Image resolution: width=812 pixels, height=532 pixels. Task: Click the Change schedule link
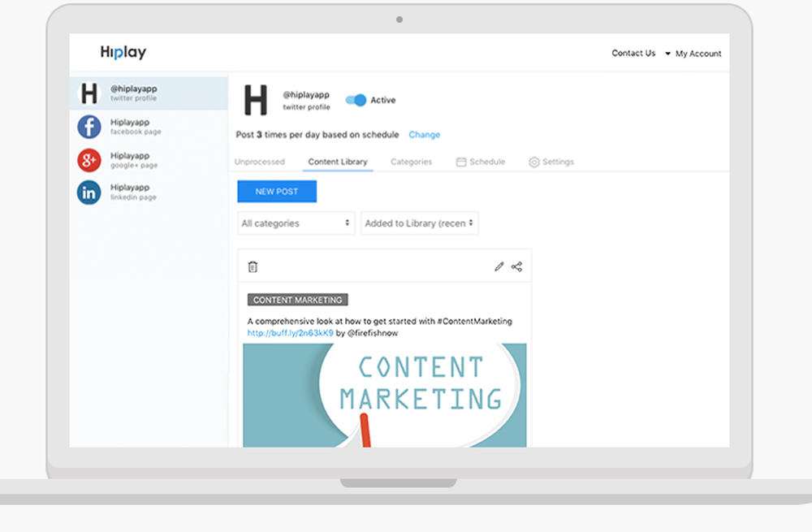pyautogui.click(x=424, y=134)
